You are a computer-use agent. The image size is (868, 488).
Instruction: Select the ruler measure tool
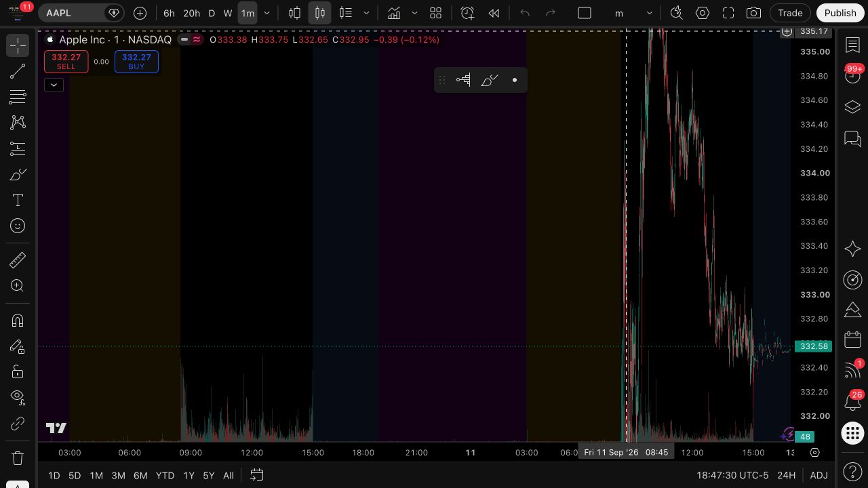[18, 260]
